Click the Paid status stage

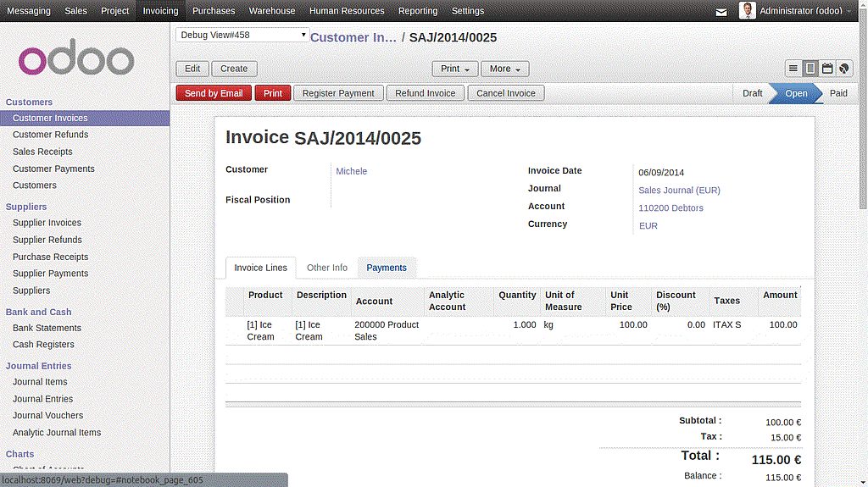837,93
